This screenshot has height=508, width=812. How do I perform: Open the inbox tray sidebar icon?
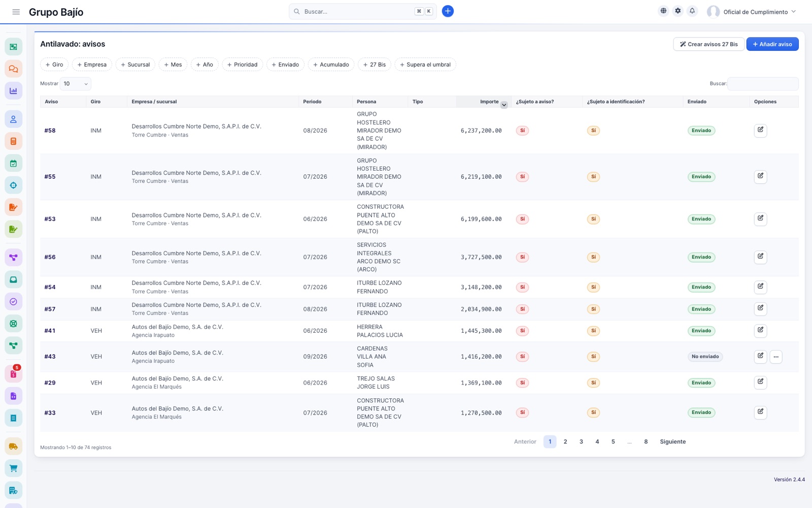(x=14, y=279)
